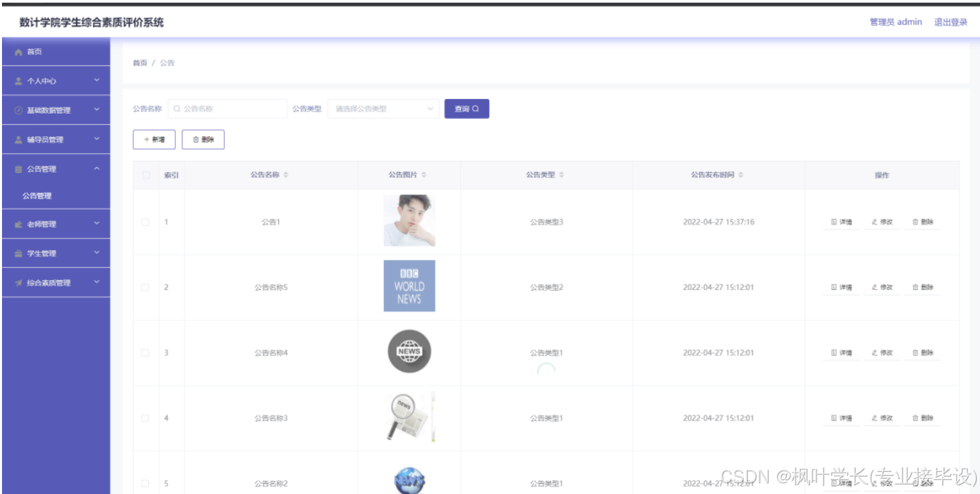The height and width of the screenshot is (494, 980).
Task: Click sort icon on 公告图片 column header
Action: pyautogui.click(x=424, y=175)
